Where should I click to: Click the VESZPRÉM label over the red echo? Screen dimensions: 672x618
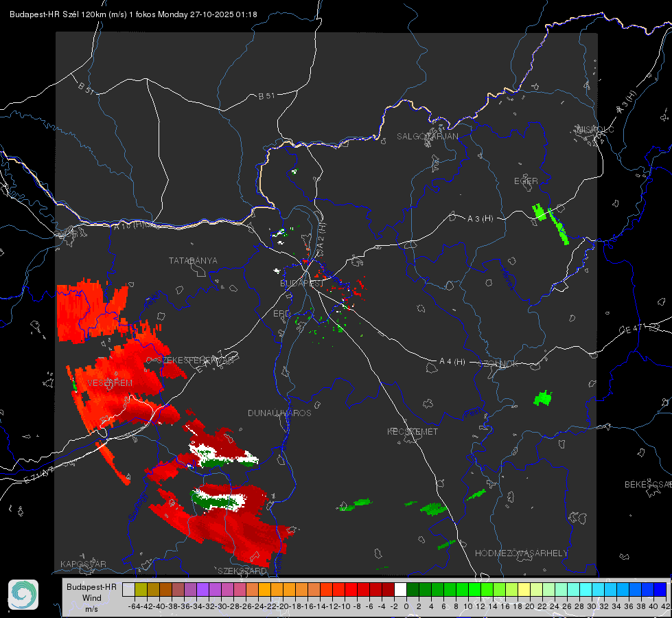coord(110,383)
